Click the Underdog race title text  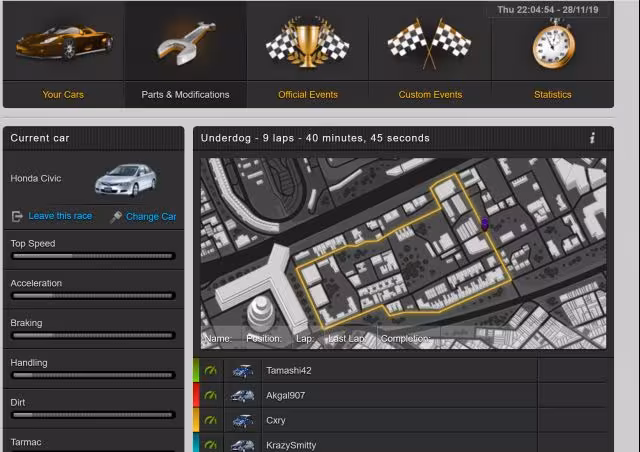[315, 138]
